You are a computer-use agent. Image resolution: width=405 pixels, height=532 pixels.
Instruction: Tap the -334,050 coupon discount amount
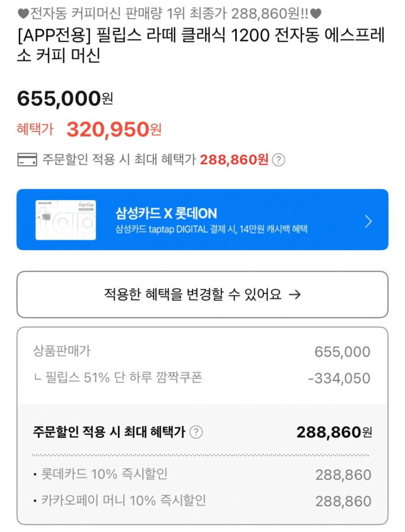coord(339,379)
